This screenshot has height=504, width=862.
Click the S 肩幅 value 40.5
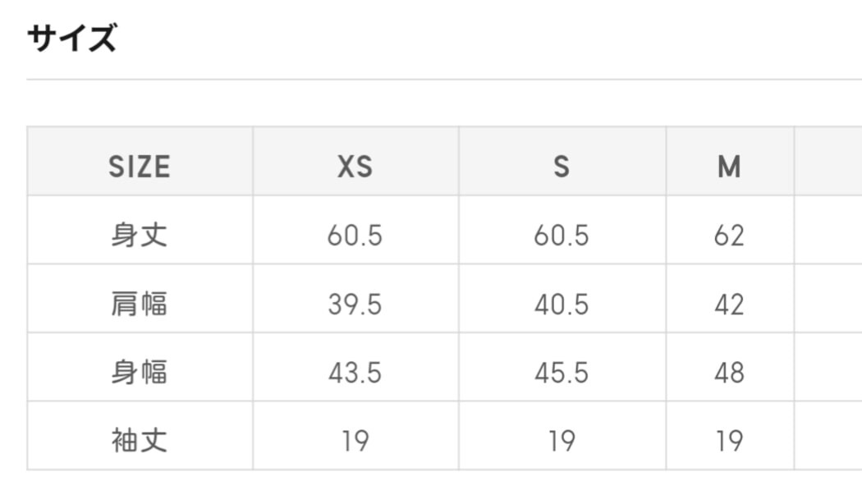pyautogui.click(x=562, y=305)
